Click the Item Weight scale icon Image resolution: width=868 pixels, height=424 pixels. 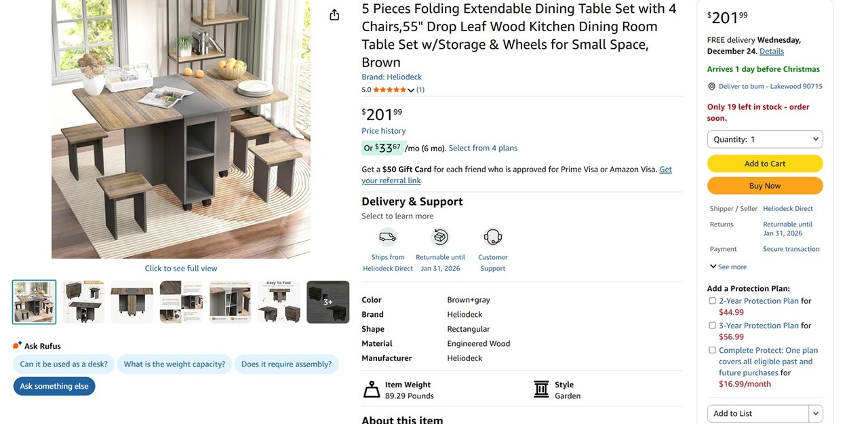tap(372, 389)
